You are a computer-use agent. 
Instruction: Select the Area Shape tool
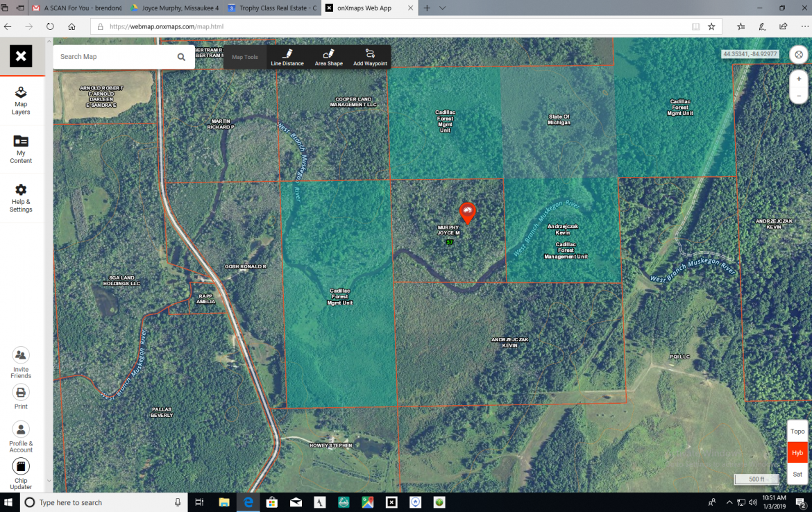tap(328, 58)
